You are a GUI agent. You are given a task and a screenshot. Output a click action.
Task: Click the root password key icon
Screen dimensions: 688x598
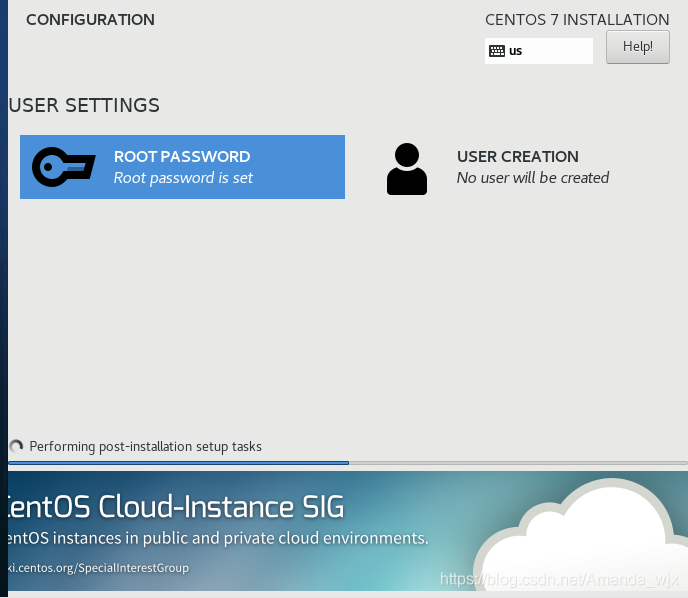(x=64, y=167)
